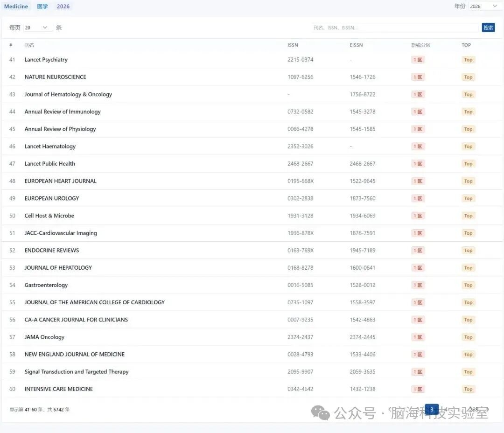This screenshot has width=504, height=433.
Task: Click the 1区 badge in NEW ENGLAND JOURNAL row
Action: click(418, 355)
